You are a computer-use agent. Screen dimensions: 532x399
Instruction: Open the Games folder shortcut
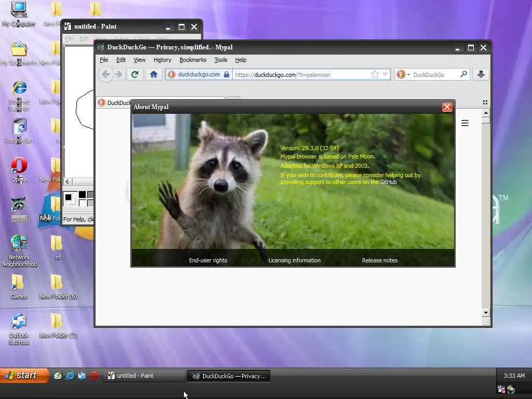[19, 287]
